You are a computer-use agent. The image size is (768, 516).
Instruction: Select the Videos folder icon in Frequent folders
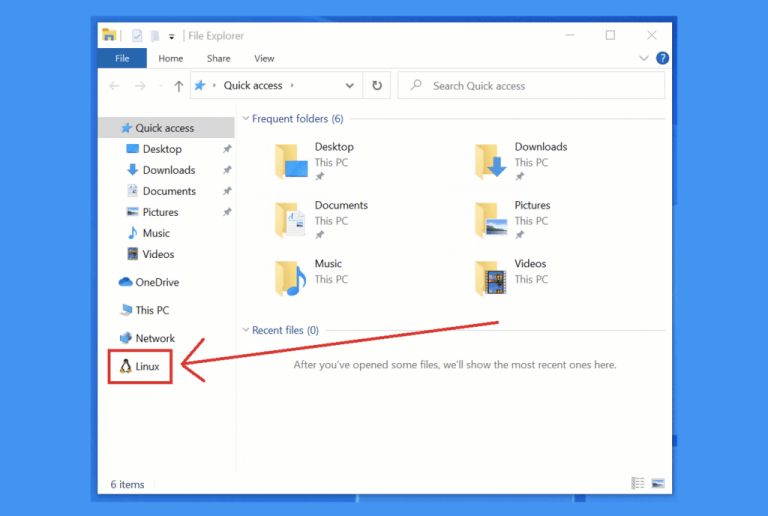click(490, 278)
